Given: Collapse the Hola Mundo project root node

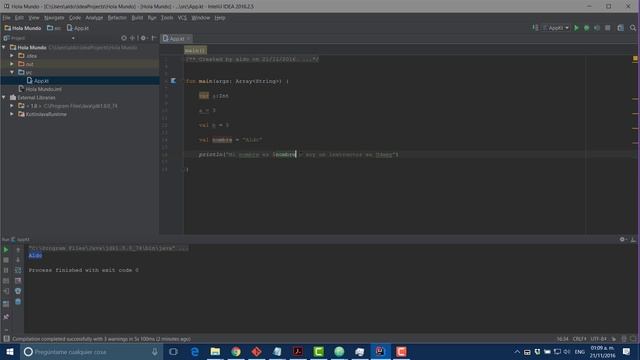Looking at the screenshot, I should point(4,47).
